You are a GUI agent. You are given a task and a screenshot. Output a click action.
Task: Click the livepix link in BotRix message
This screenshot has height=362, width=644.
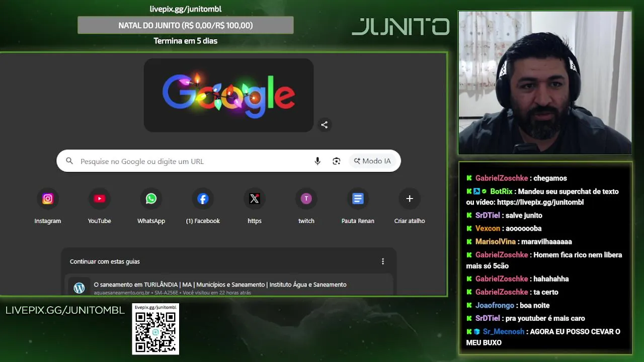[540, 202]
